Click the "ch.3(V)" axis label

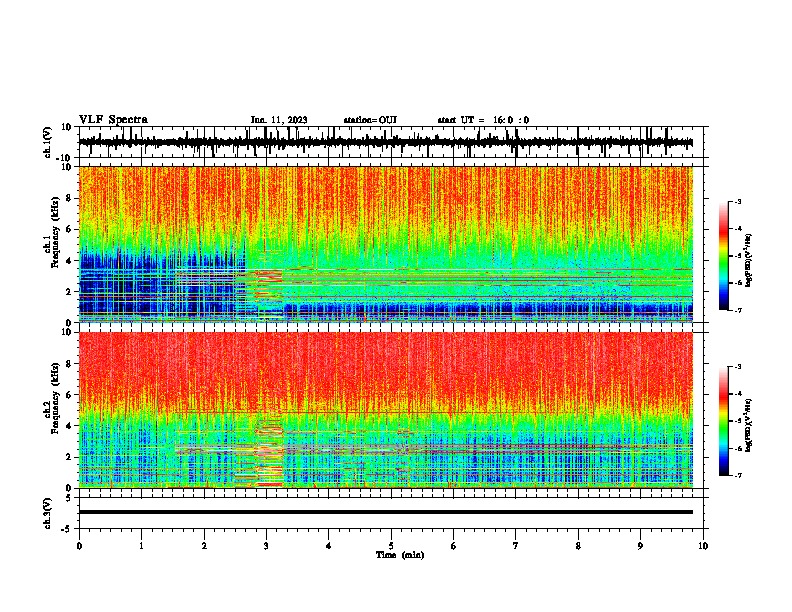48,513
